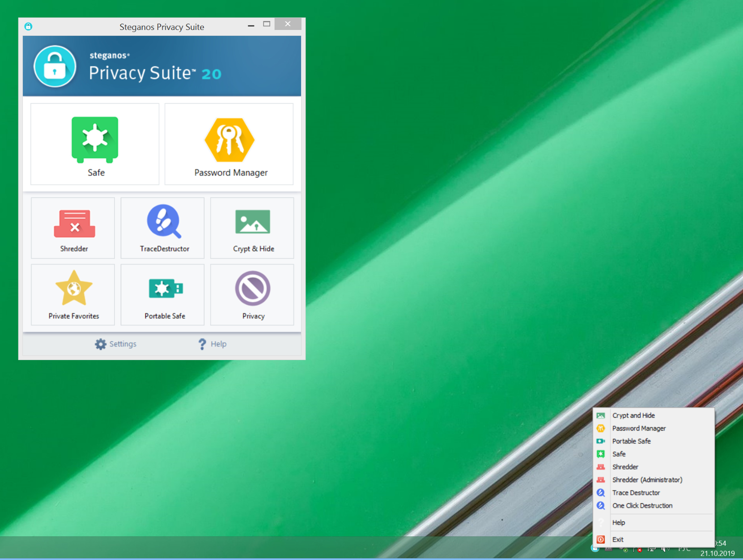
Task: Open the Privacy tile
Action: tap(252, 295)
